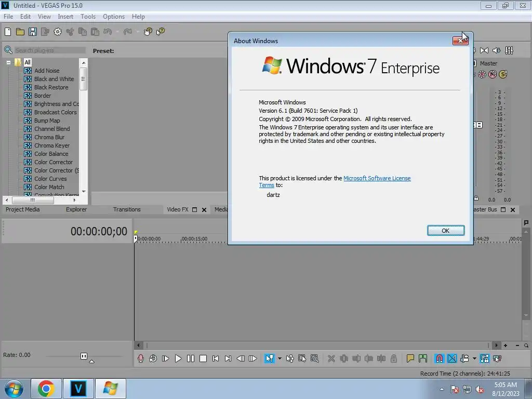
Task: Close the Video FX panel
Action: click(x=204, y=210)
